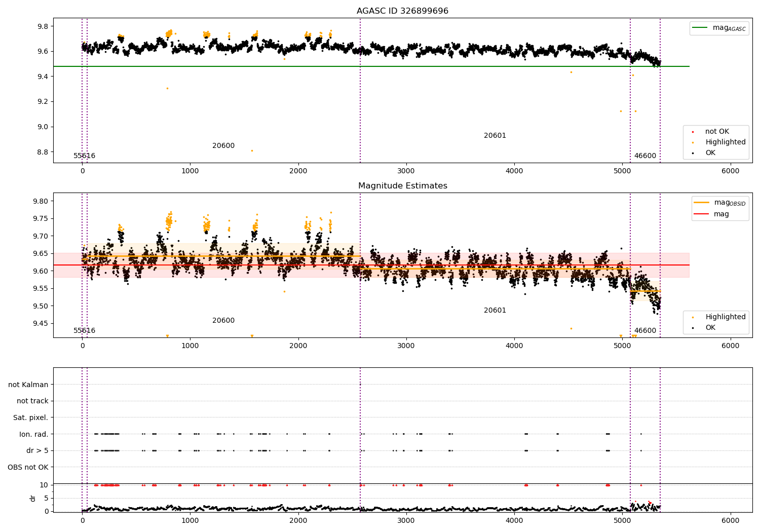Click the lowest orange outlier point near 8.8
Viewport: 760px width, 532px height.
pos(252,150)
